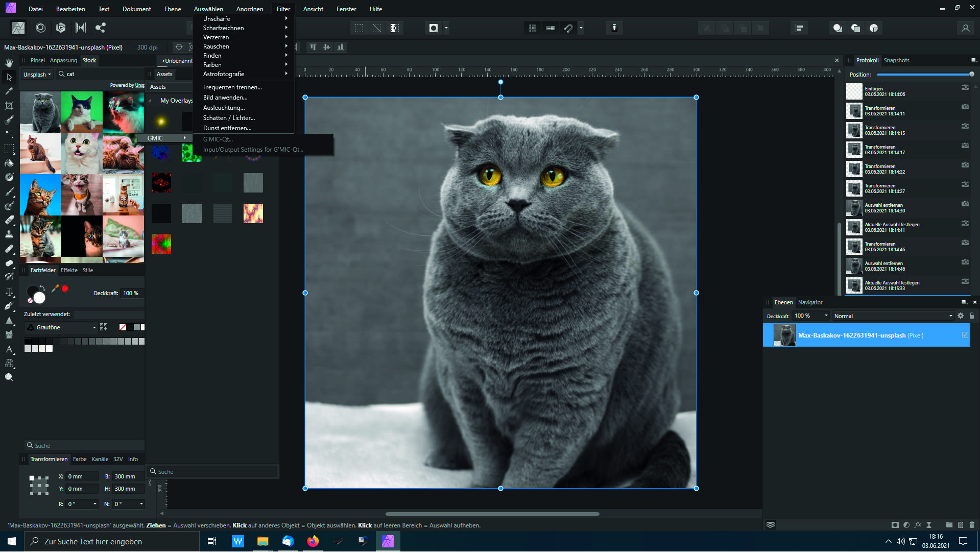Pick the Zoom magnifier tool
The height and width of the screenshot is (553, 980).
[x=9, y=378]
